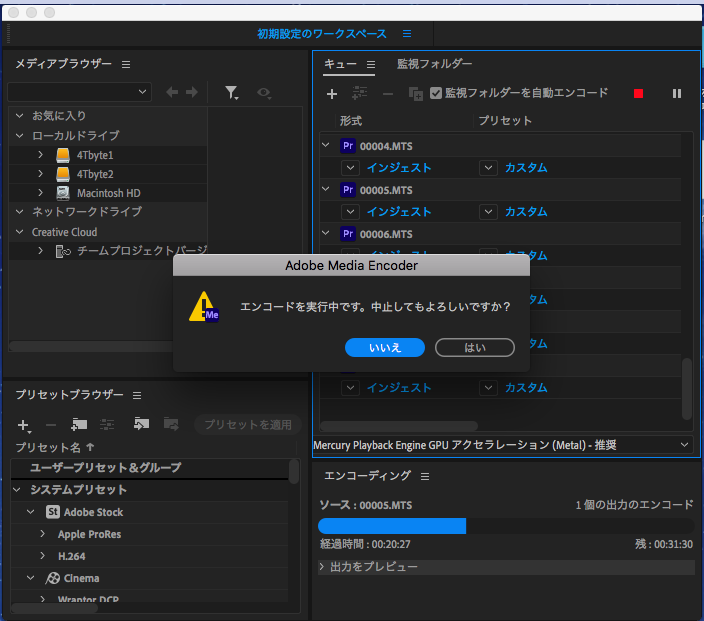Open add output settings icon in queue
This screenshot has height=621, width=704.
coord(360,93)
